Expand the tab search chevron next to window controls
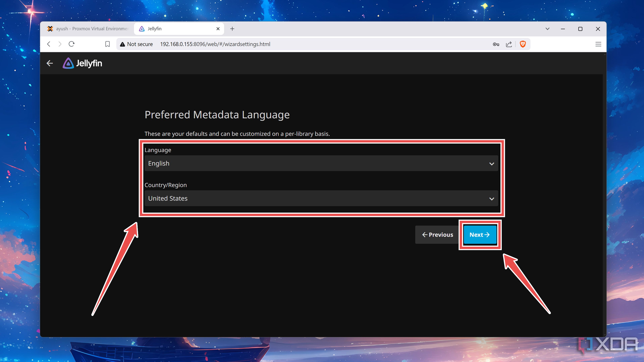 pos(547,29)
